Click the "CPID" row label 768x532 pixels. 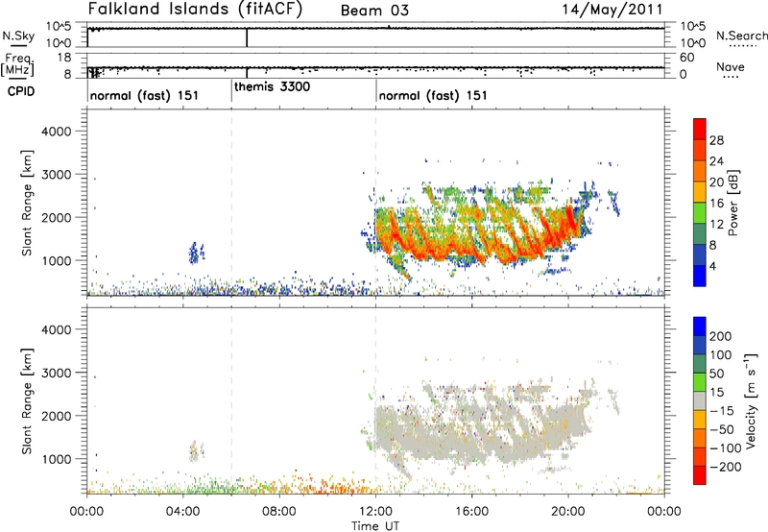pyautogui.click(x=21, y=91)
